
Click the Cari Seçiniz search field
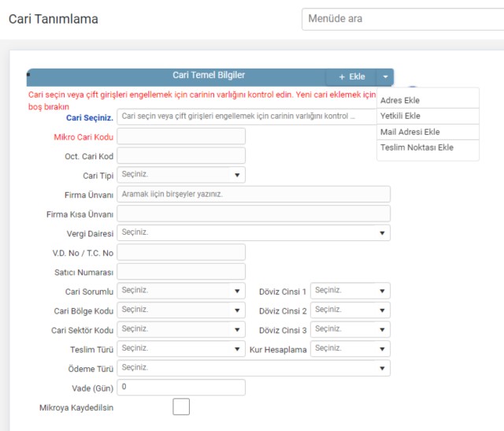click(246, 117)
